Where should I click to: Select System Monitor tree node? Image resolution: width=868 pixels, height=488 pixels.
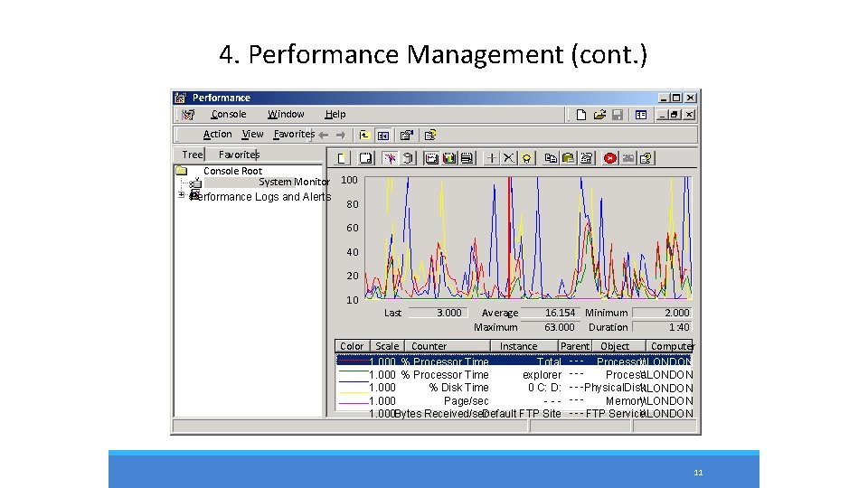294,182
